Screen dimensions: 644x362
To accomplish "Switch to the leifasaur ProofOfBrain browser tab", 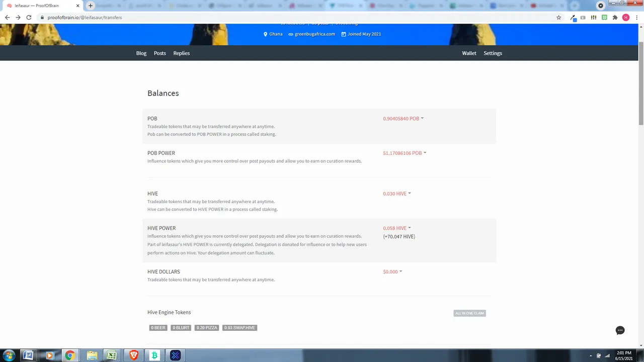I will pos(42,6).
